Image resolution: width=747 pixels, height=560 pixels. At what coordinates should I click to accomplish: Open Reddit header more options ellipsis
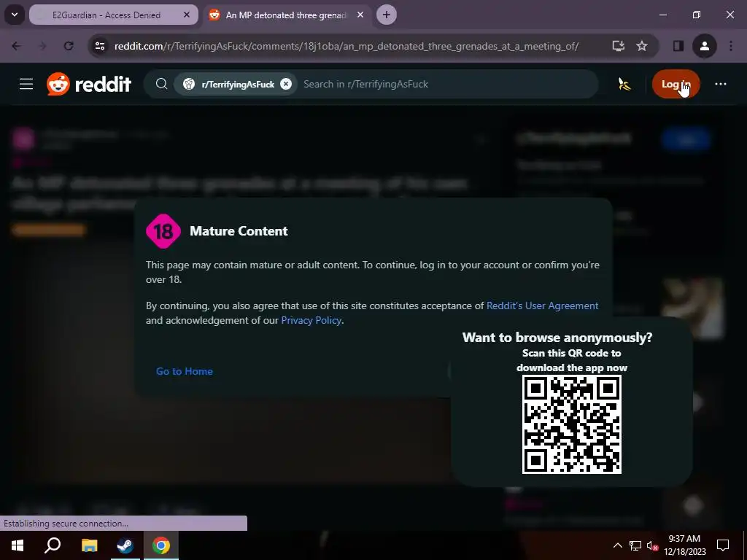pos(720,85)
